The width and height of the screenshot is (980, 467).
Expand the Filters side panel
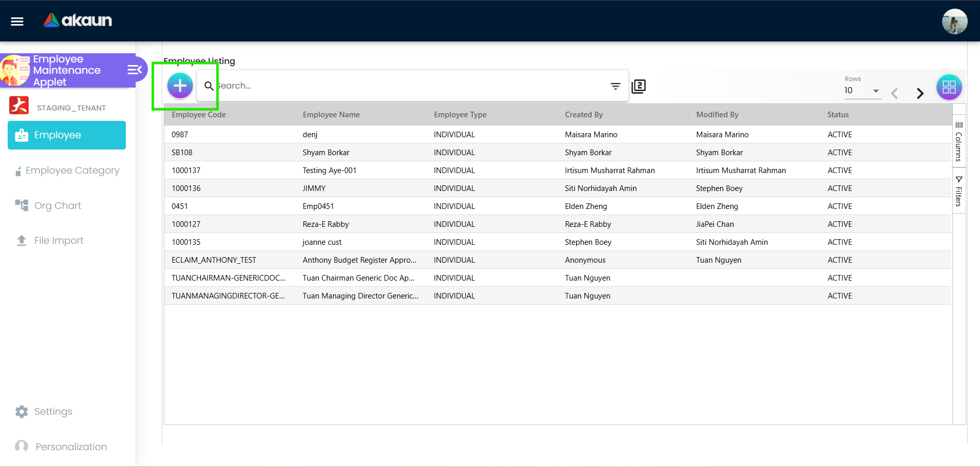click(x=959, y=192)
